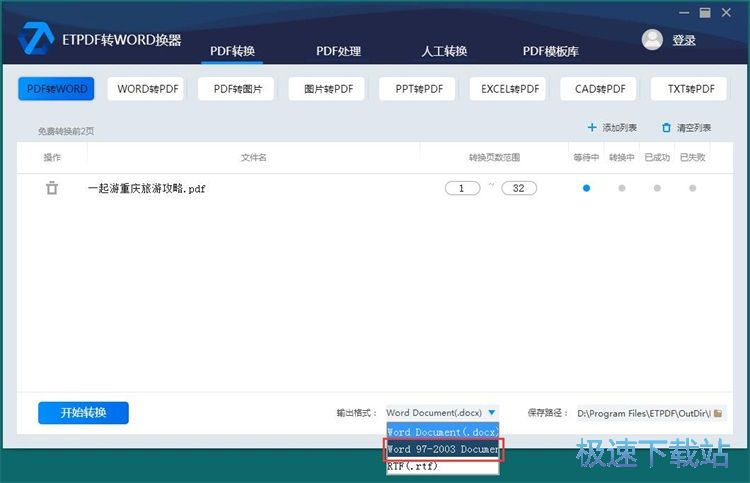Screen dimensions: 750x483
Task: Click the end page field showing 32
Action: click(x=519, y=188)
